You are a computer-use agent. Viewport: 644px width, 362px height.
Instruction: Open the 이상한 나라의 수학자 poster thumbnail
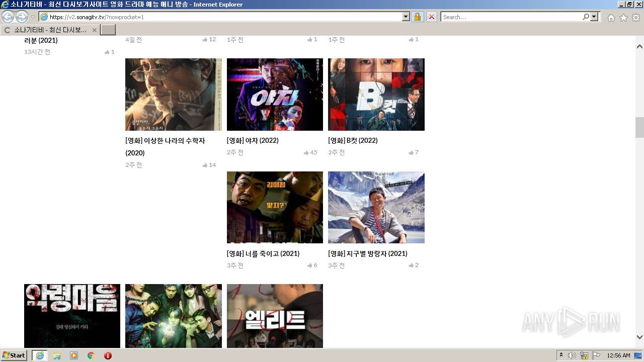pyautogui.click(x=174, y=95)
